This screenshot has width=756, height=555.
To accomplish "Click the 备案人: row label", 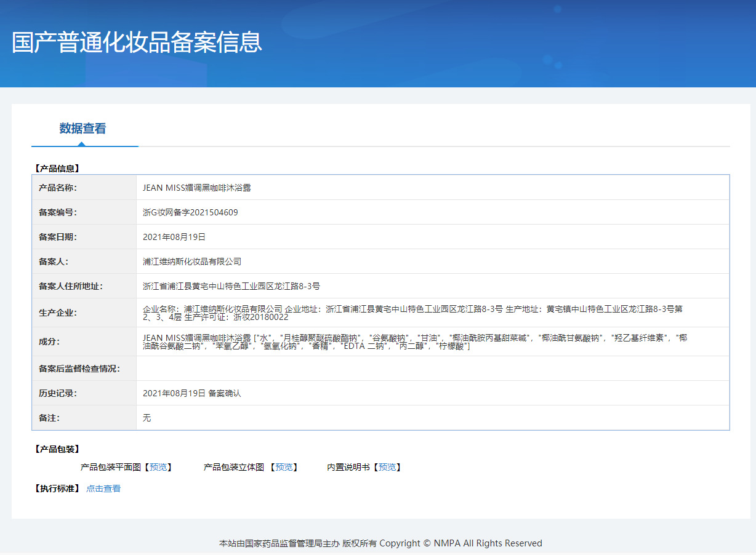I will pos(54,262).
